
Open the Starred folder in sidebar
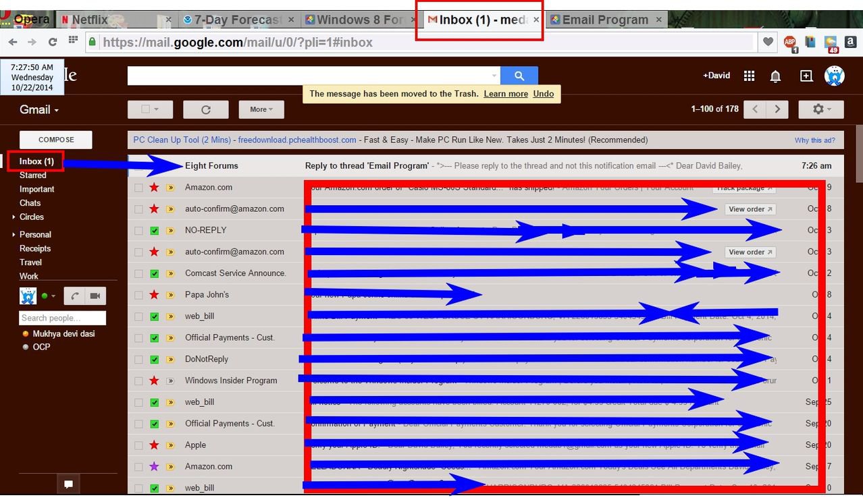click(x=32, y=175)
